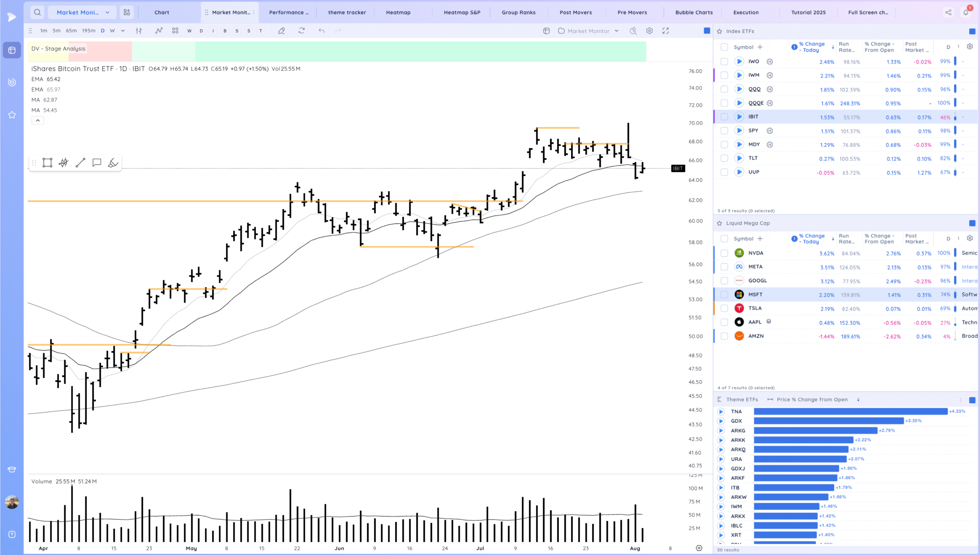Open the DV - Stage Analysis label
The image size is (980, 555).
point(58,49)
